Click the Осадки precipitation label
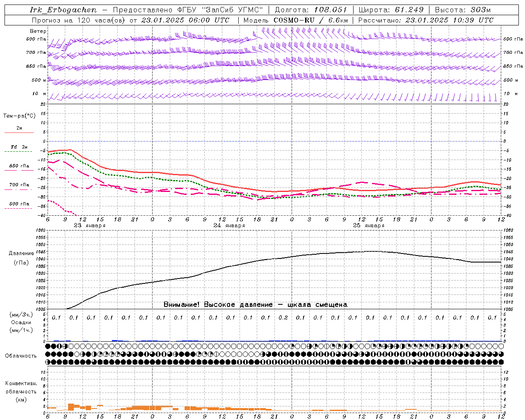The image size is (525, 420). (21, 322)
